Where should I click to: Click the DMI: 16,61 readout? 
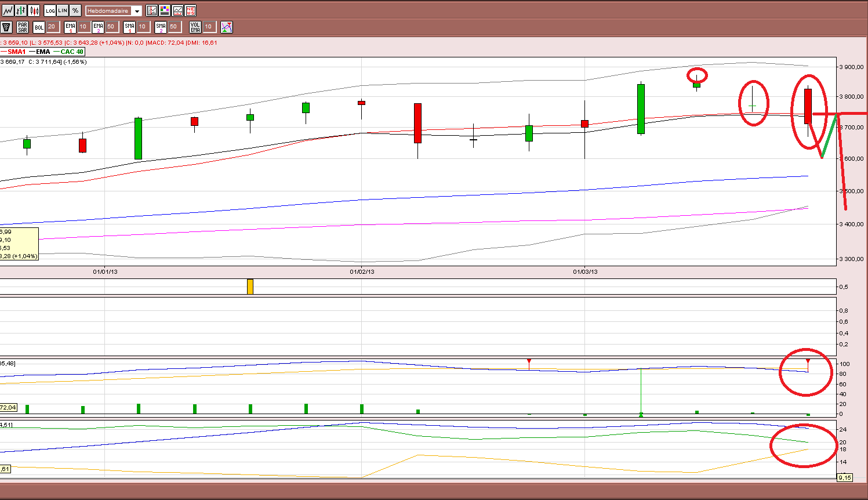(x=202, y=43)
